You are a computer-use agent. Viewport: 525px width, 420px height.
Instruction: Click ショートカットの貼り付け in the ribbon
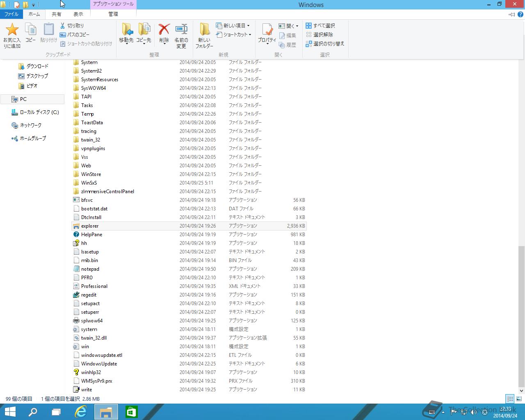click(86, 43)
